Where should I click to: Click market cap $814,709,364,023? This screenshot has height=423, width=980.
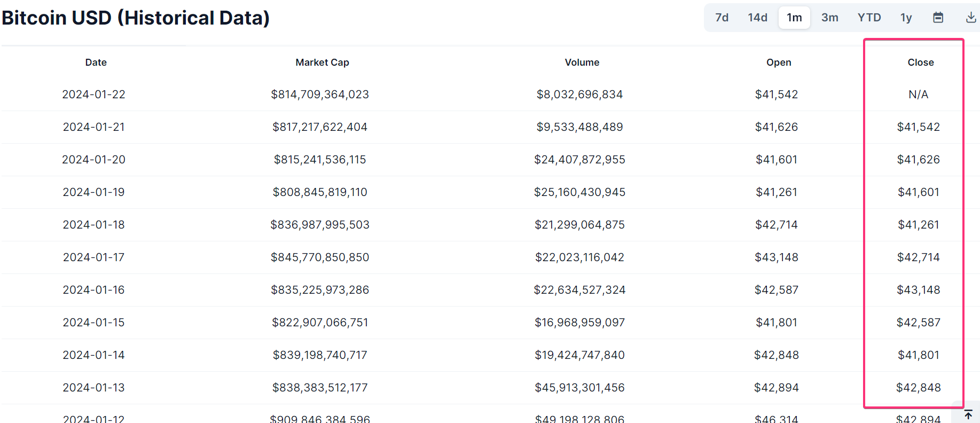click(320, 95)
